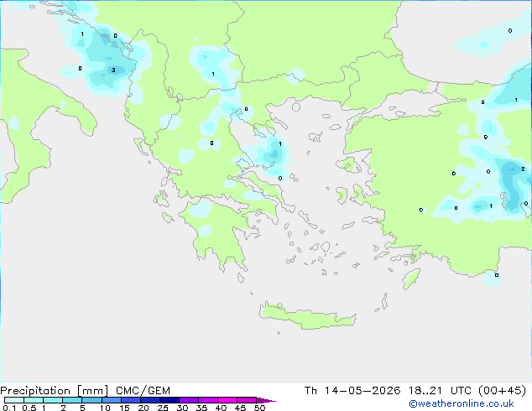
Task: Click the 15–20 mm blue legend swatch
Action: [x=131, y=400]
